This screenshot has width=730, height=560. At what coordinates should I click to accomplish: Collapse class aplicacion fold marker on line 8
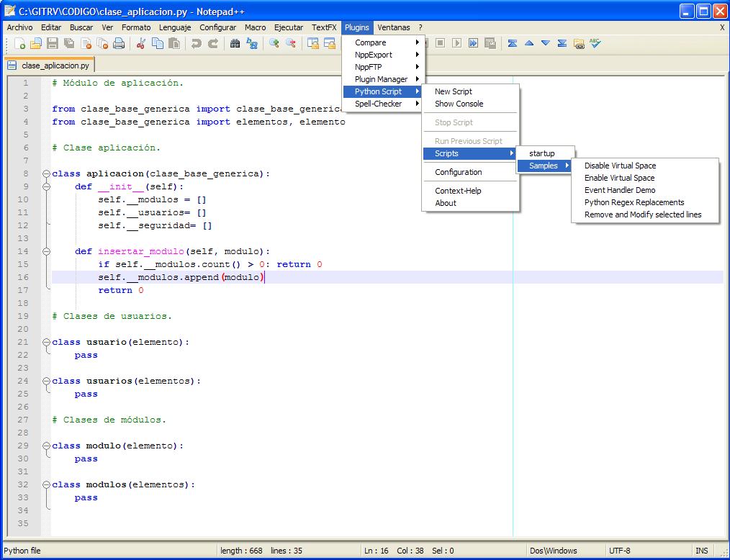pos(46,173)
